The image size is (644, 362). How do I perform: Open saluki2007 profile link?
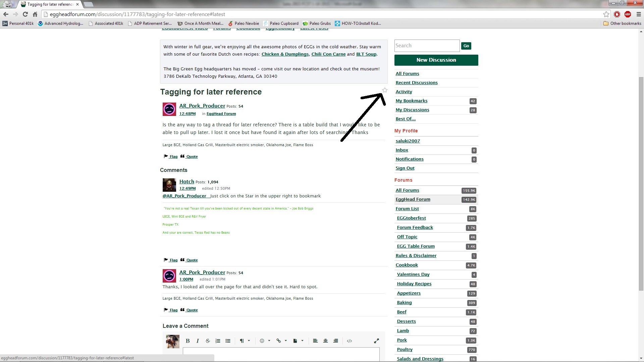click(408, 141)
